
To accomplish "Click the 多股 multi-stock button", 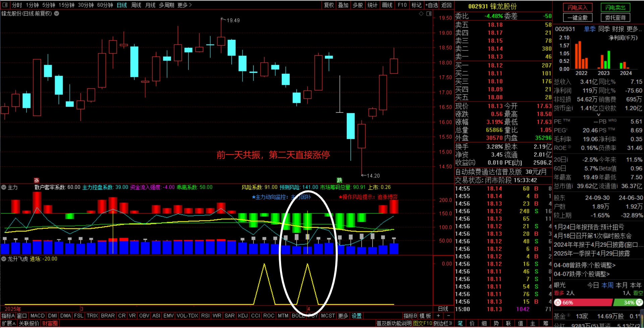I will [358, 5].
